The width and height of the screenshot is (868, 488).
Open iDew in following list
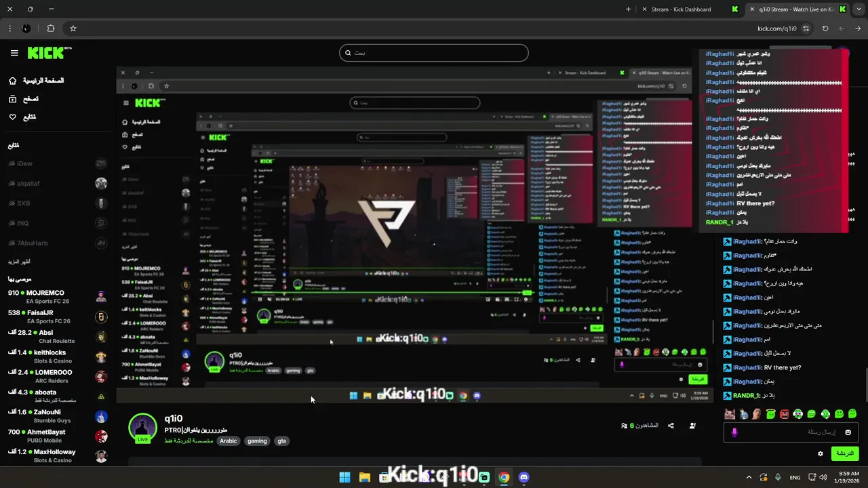(x=58, y=163)
